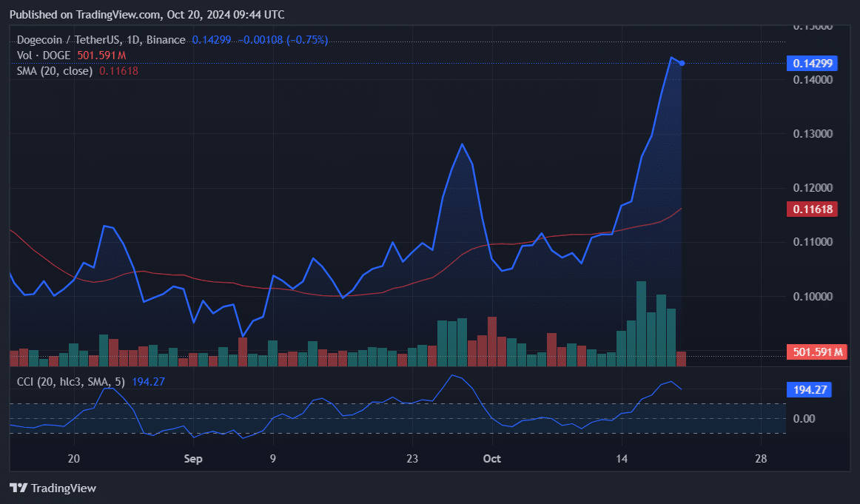Click the 0.13000 price axis label
This screenshot has width=860, height=504.
point(813,134)
